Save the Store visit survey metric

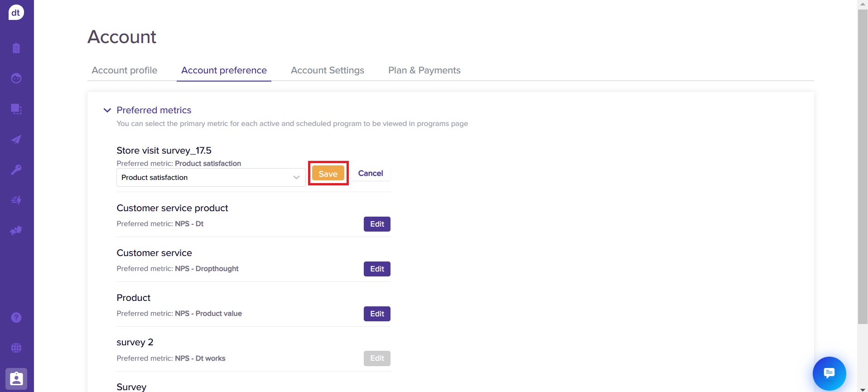328,174
